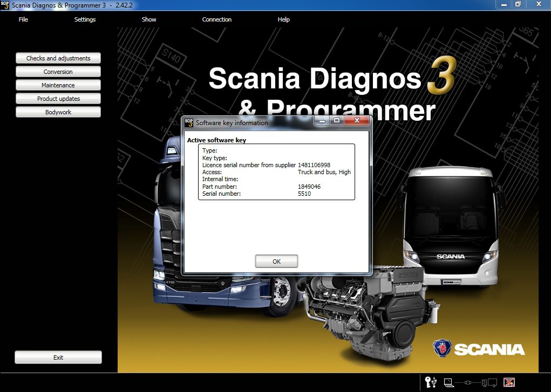Select the Maintenance option
The width and height of the screenshot is (551, 392).
click(58, 85)
